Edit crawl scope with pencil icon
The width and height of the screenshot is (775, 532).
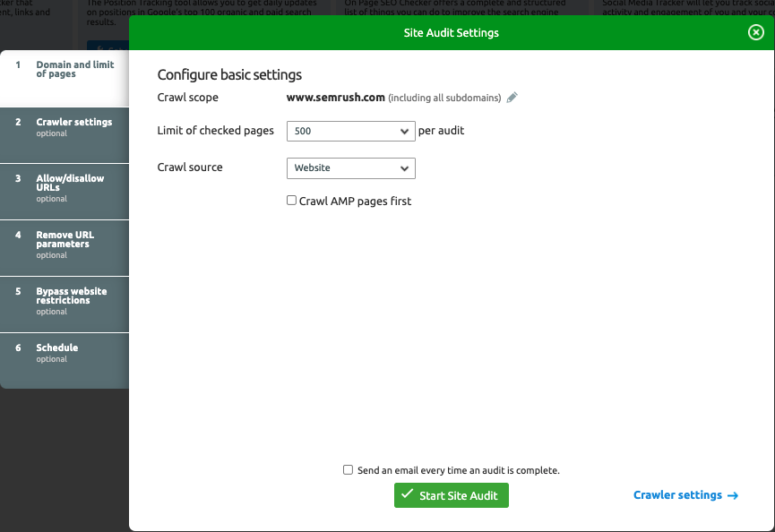[512, 98]
